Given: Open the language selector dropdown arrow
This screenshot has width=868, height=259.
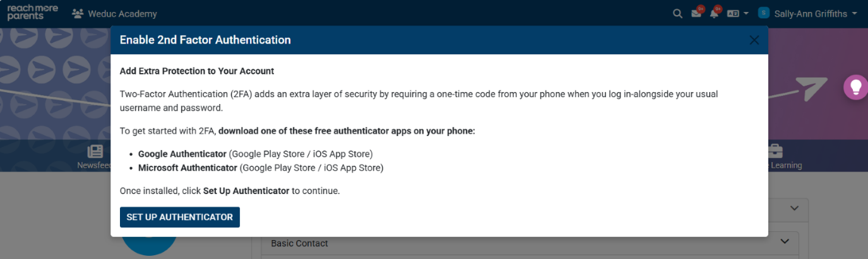Looking at the screenshot, I should (746, 13).
